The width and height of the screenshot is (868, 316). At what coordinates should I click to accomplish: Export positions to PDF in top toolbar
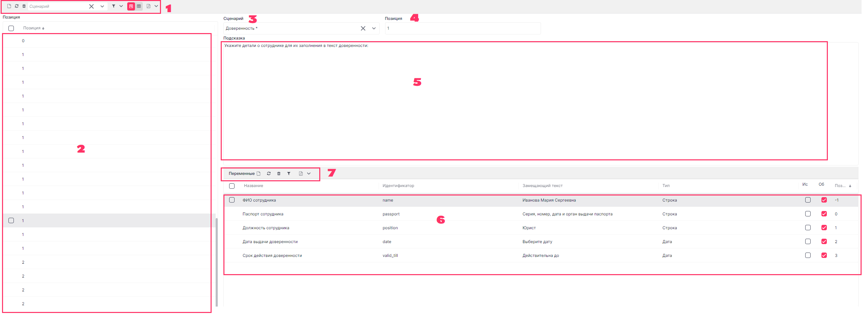(x=148, y=6)
